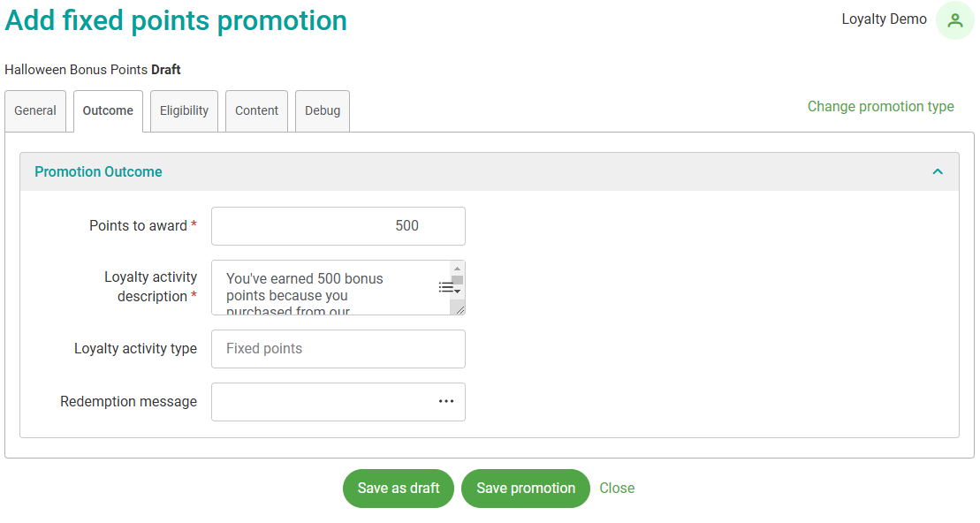Click the description textarea scrollbar thumb
Screen dimensions: 980x523
point(457,280)
